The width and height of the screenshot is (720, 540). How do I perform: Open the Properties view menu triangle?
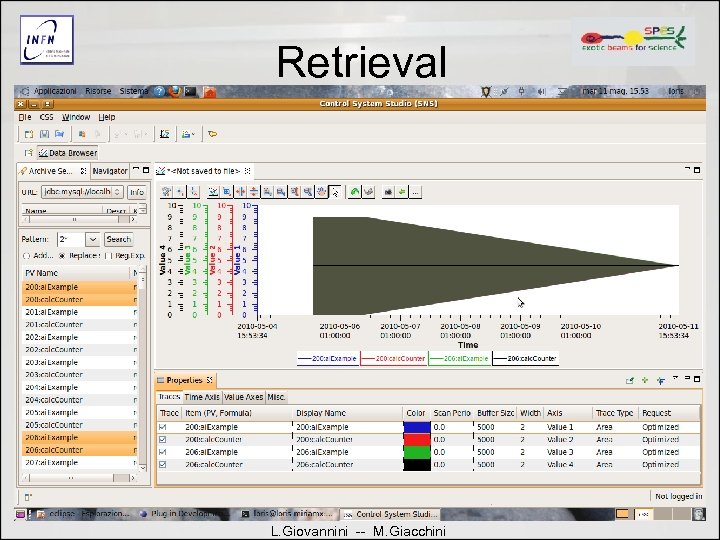(x=675, y=378)
